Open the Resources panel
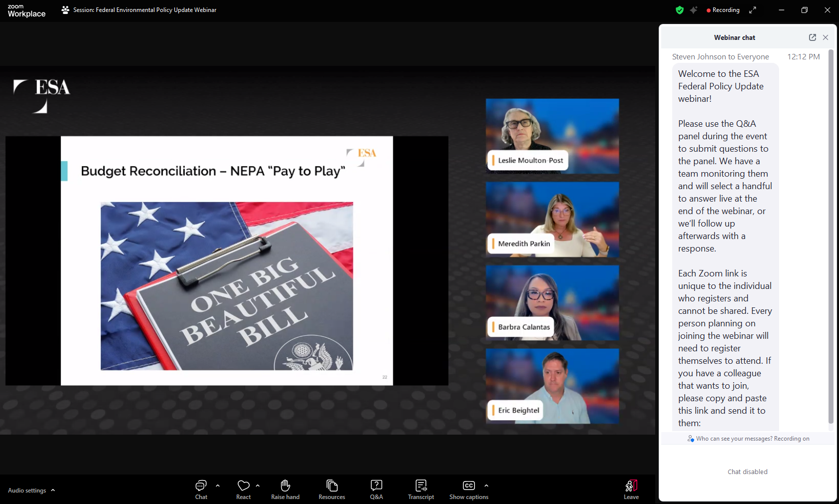The image size is (839, 504). click(332, 486)
